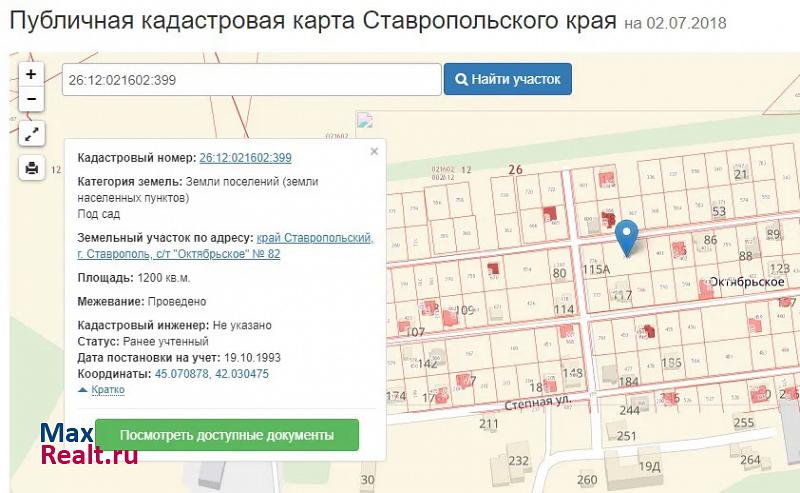Open the parcel address link 'край Ставропольский'
This screenshot has width=800, height=493.
click(x=315, y=238)
